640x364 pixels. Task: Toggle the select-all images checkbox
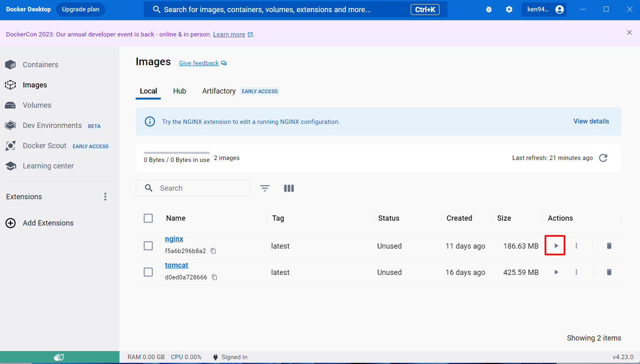[148, 218]
